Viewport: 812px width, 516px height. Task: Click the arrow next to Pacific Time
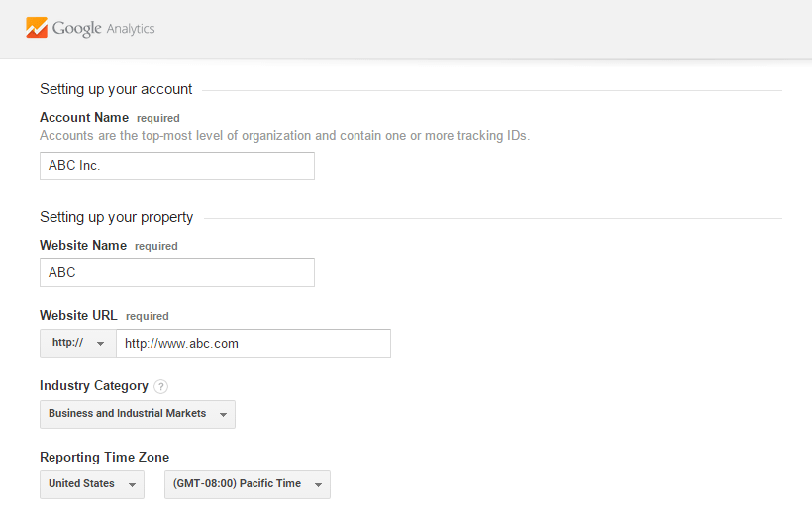[318, 484]
